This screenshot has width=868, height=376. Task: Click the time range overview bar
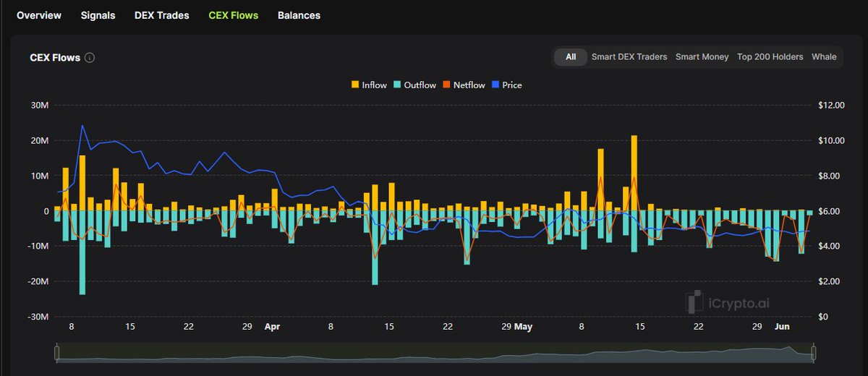(435, 353)
